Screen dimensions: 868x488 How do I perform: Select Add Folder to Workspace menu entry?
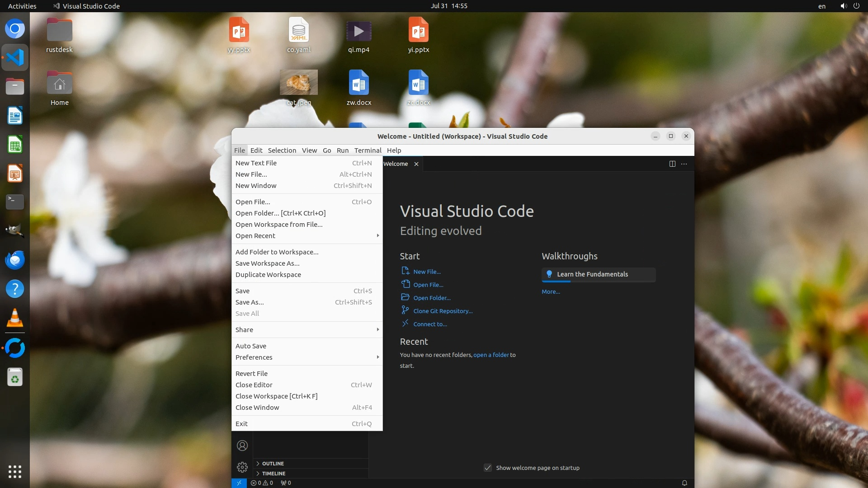tap(277, 252)
